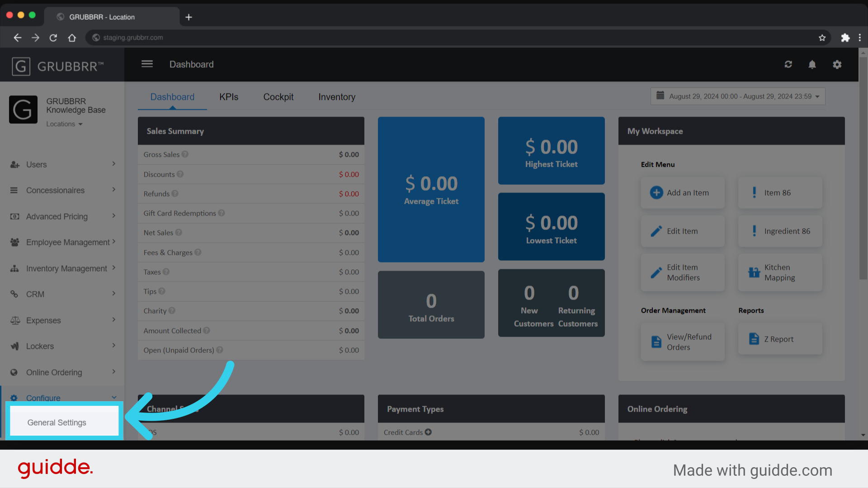The width and height of the screenshot is (868, 488).
Task: Click the Add an Item button
Action: (x=683, y=192)
